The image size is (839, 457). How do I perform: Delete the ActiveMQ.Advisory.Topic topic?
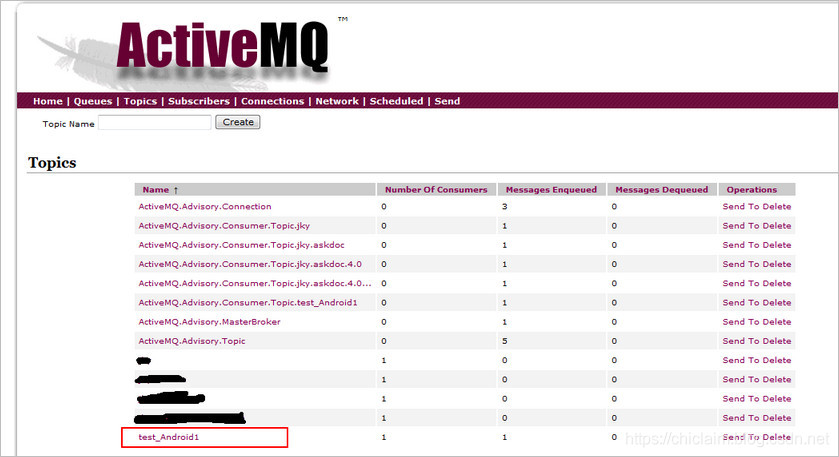point(776,341)
